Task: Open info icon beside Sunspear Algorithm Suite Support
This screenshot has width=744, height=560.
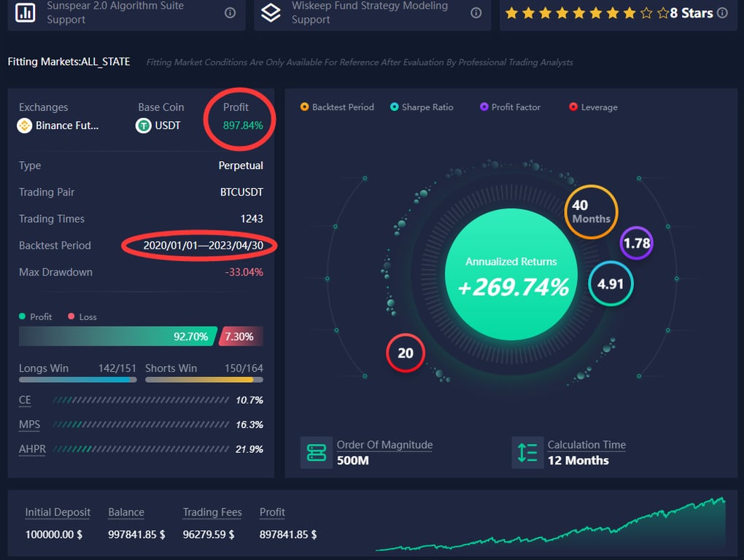Action: (x=230, y=13)
